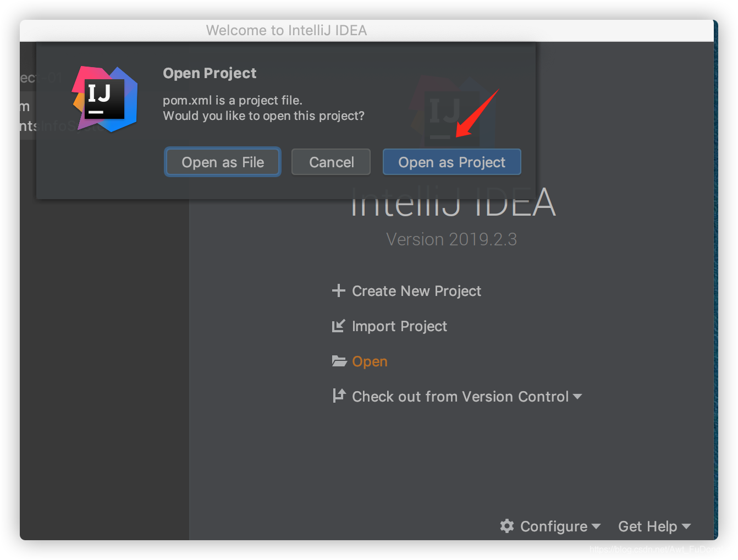
Task: Cancel the Open Project dialog
Action: click(331, 162)
